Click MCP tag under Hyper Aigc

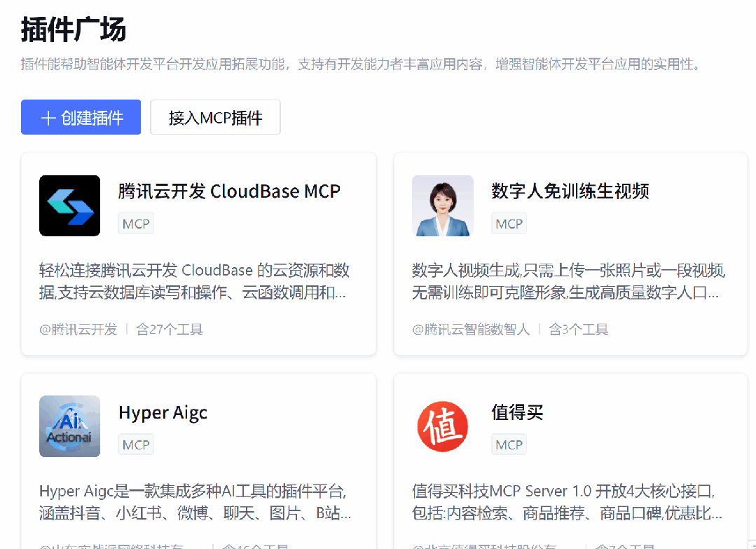click(x=136, y=445)
